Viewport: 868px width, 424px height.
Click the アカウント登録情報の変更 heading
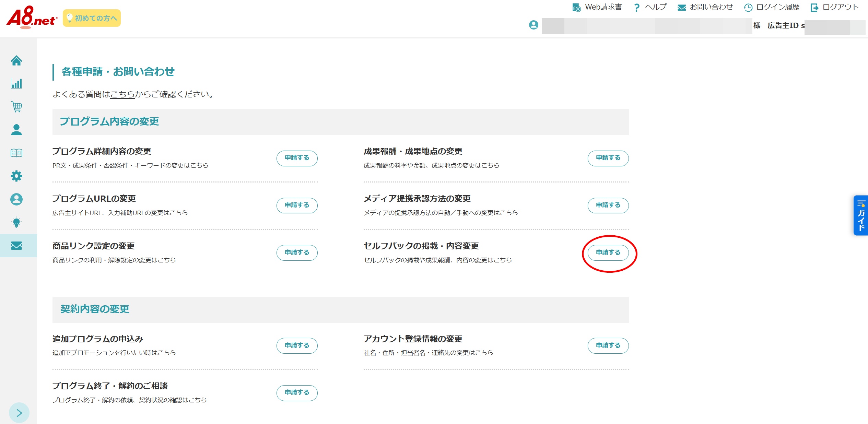[413, 339]
